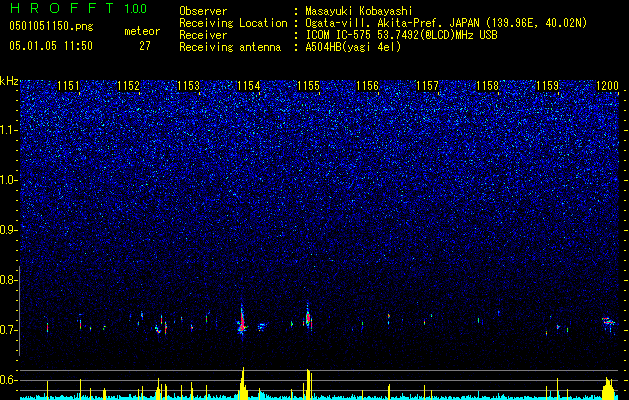Screen dimensions: 629x400
Task: Click the 0.7 kHz axis label
Action: click(x=8, y=330)
